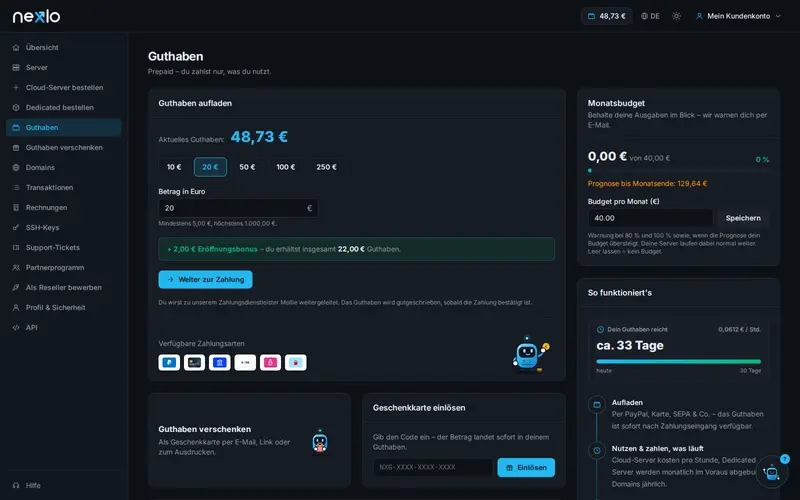Click the 'Prognose bis Monatsende: 129,64 €' text
800x500 pixels.
647,184
